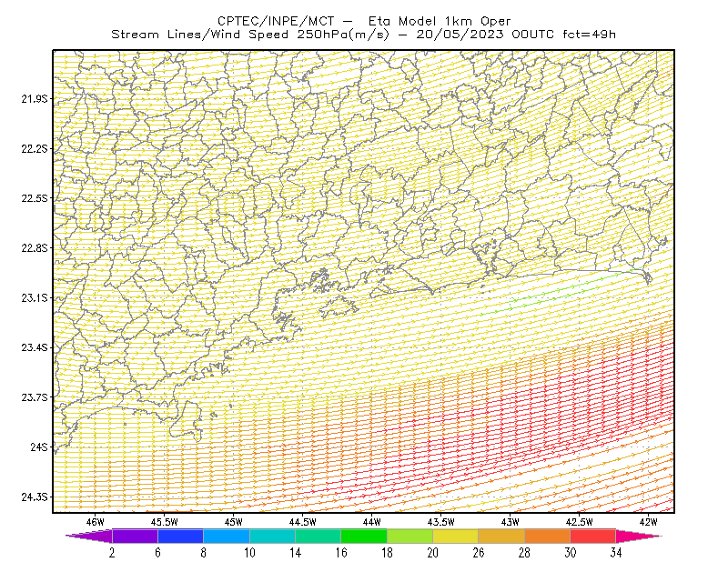This screenshot has height=562, width=728.
Task: Click the purple left arrow of colorbar
Action: [x=89, y=536]
